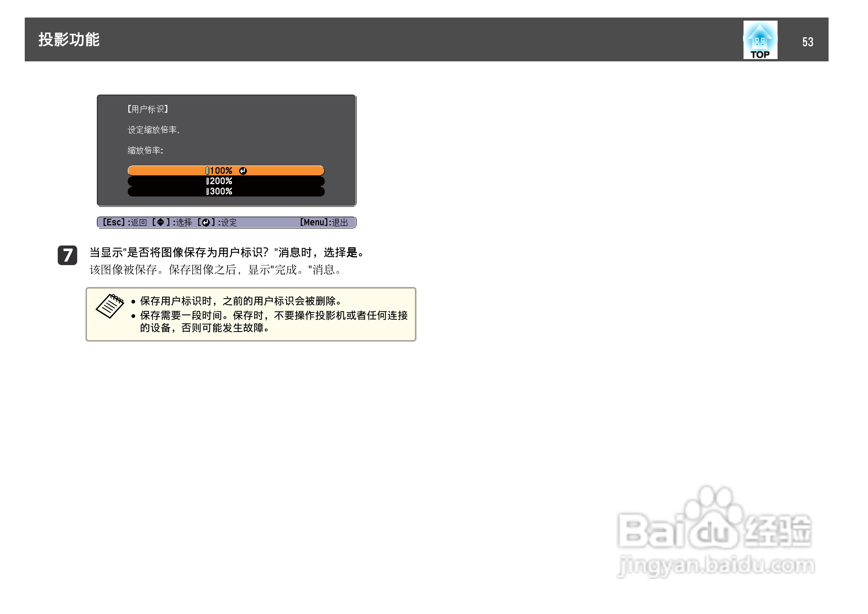The height and width of the screenshot is (614, 868).
Task: Select the 100% zoom ratio option
Action: [221, 171]
